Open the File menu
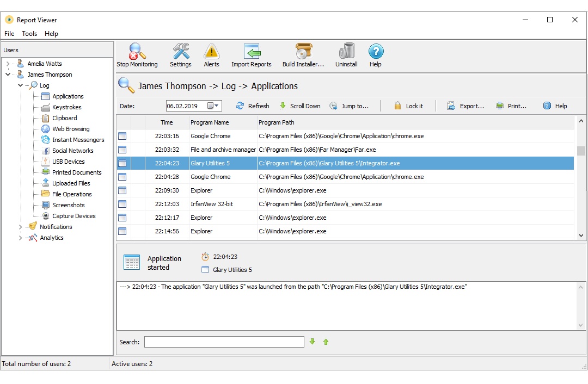The width and height of the screenshot is (588, 384). point(9,34)
